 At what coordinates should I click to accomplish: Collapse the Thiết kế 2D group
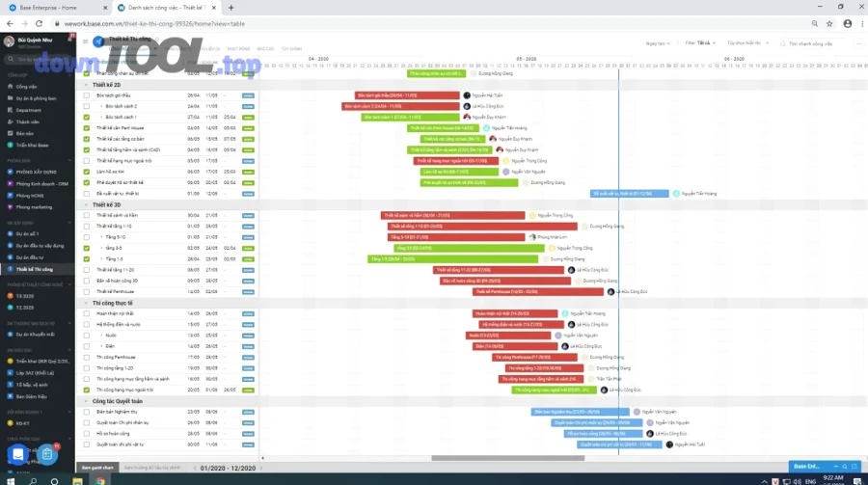(x=87, y=84)
